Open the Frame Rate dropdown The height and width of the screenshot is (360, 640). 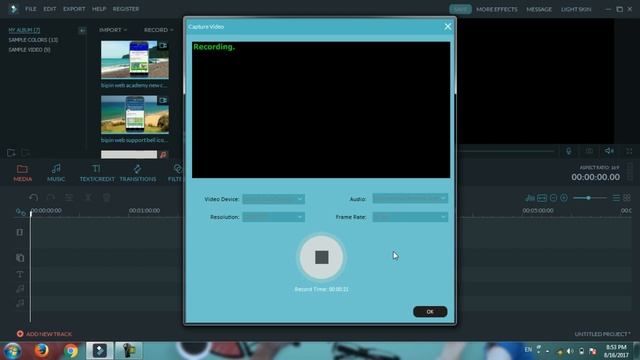410,217
